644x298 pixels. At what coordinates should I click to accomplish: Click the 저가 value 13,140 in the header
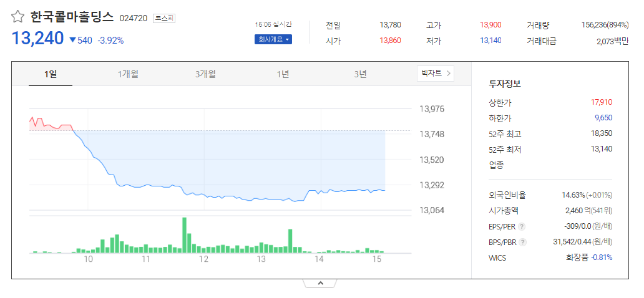coord(490,41)
